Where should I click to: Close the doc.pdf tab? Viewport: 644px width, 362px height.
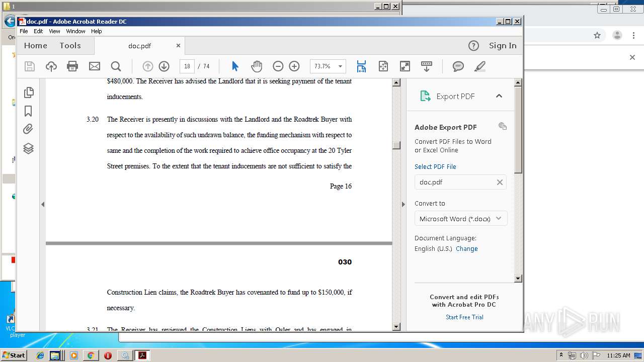178,46
